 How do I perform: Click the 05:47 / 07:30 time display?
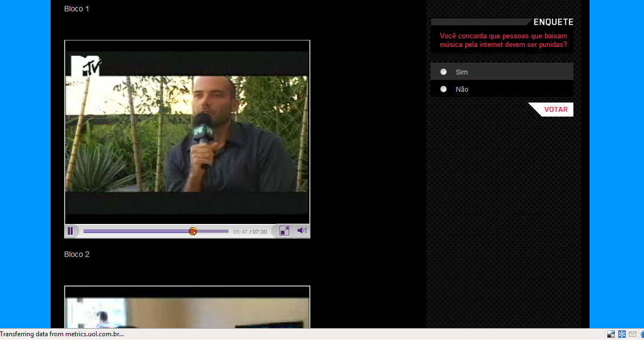250,232
